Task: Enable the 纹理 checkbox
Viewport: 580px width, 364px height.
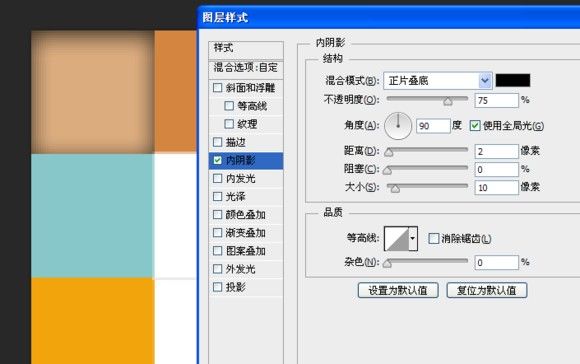Action: click(x=229, y=124)
